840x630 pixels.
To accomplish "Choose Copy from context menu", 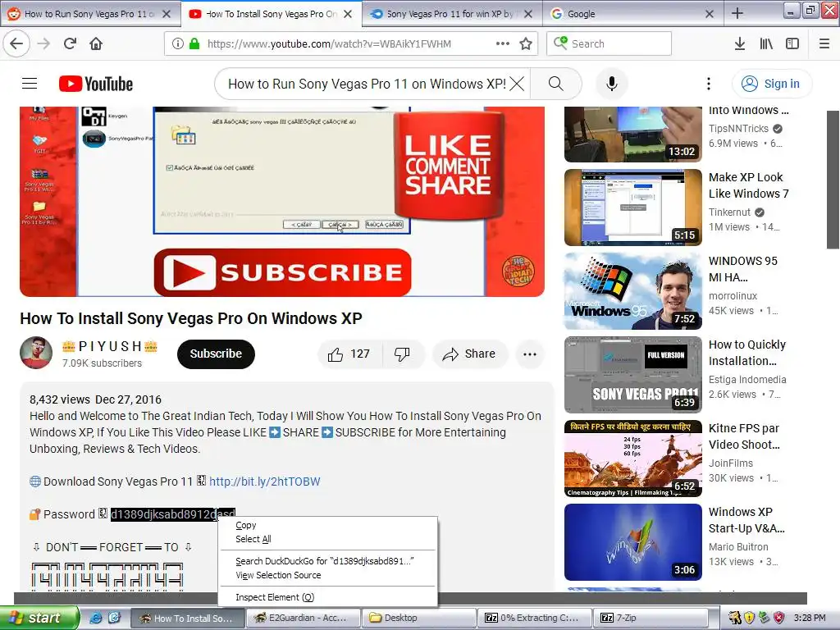I will click(x=246, y=525).
